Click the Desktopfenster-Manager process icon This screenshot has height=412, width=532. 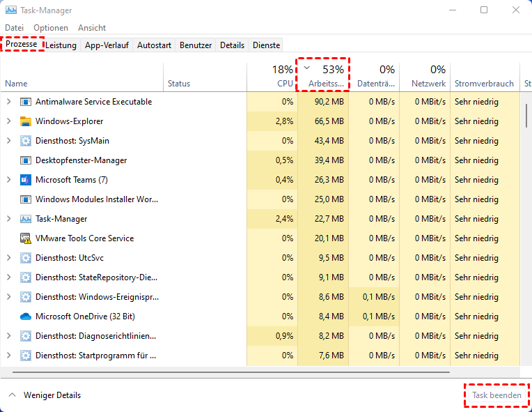point(26,160)
